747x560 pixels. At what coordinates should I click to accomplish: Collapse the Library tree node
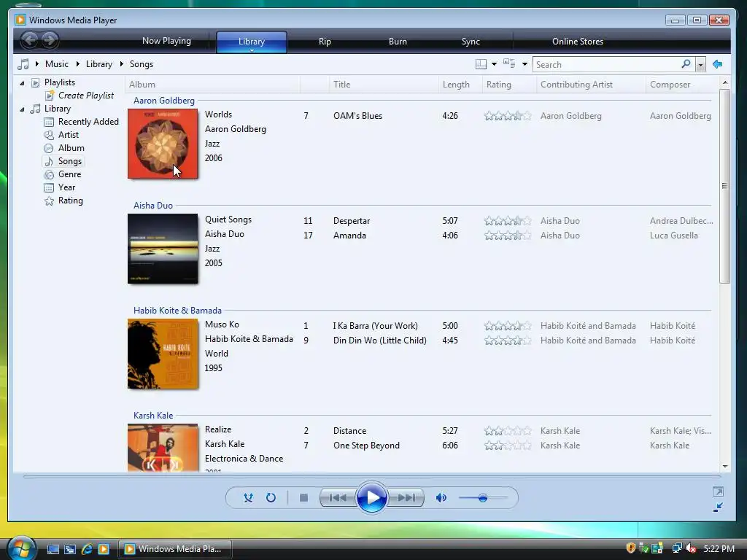(22, 109)
